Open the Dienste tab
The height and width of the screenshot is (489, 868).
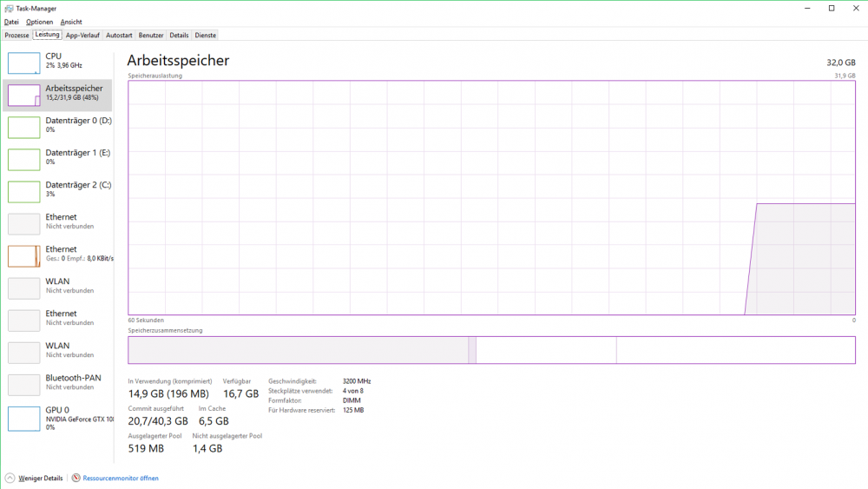pyautogui.click(x=206, y=36)
